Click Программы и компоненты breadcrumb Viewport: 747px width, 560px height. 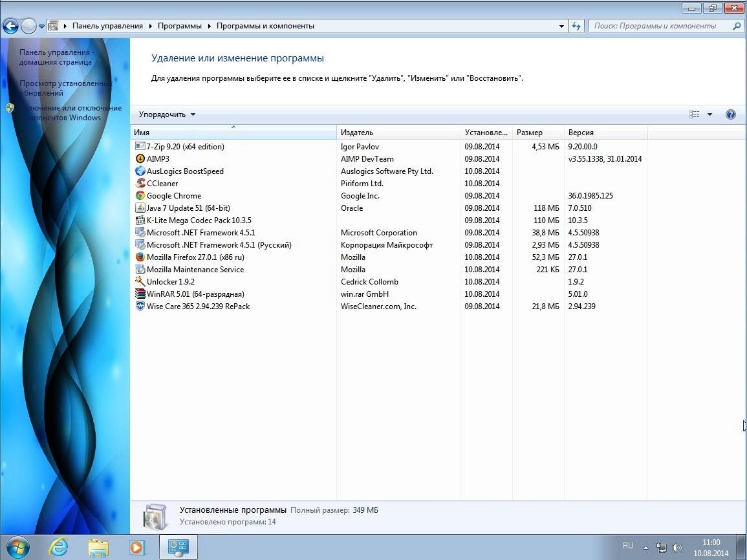265,27
